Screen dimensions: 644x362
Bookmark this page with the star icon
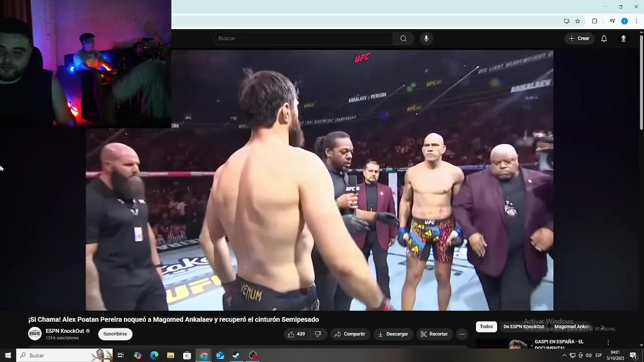pyautogui.click(x=578, y=21)
